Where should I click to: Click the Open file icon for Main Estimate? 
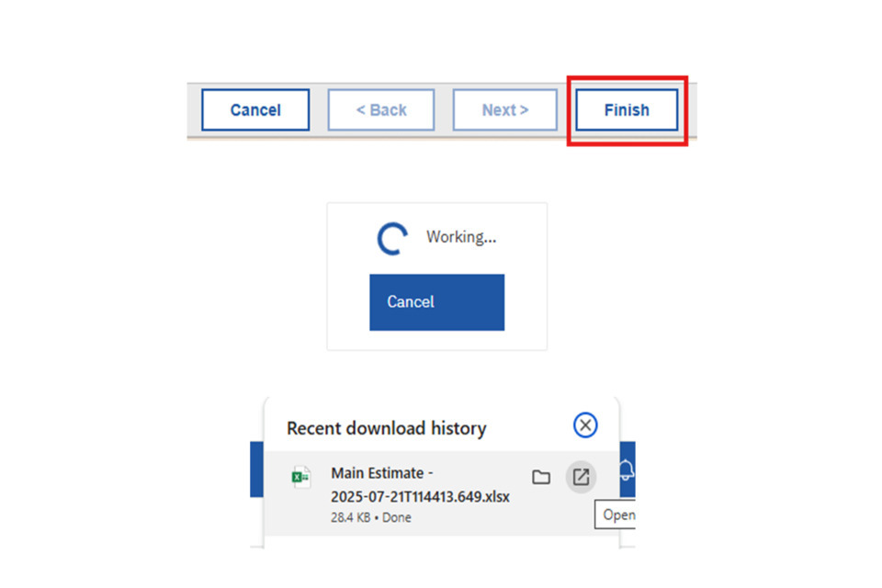tap(581, 477)
